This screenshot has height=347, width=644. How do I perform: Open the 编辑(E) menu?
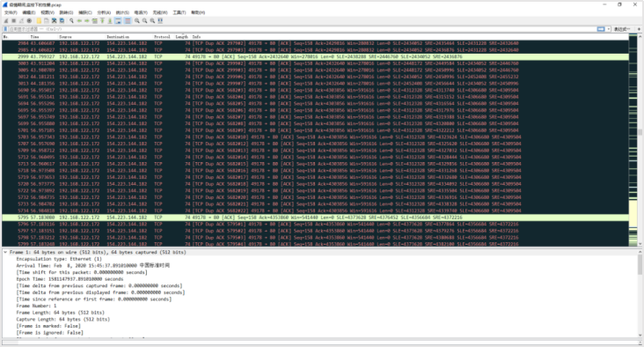pos(29,12)
